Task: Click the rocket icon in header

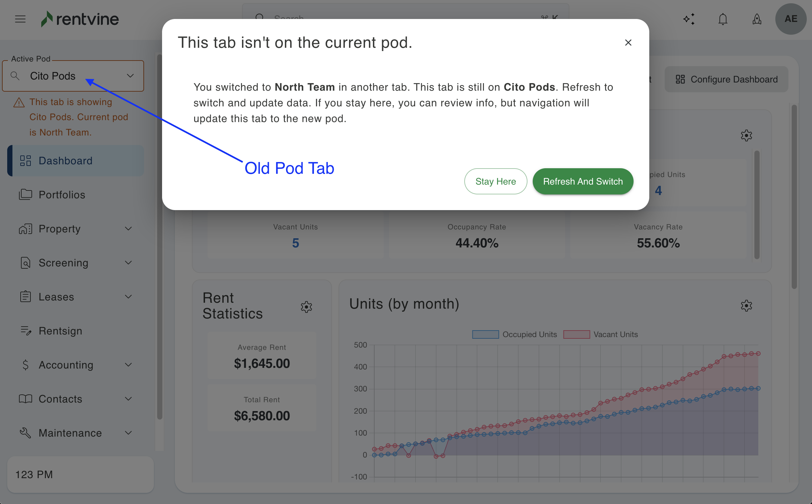Action: [757, 19]
